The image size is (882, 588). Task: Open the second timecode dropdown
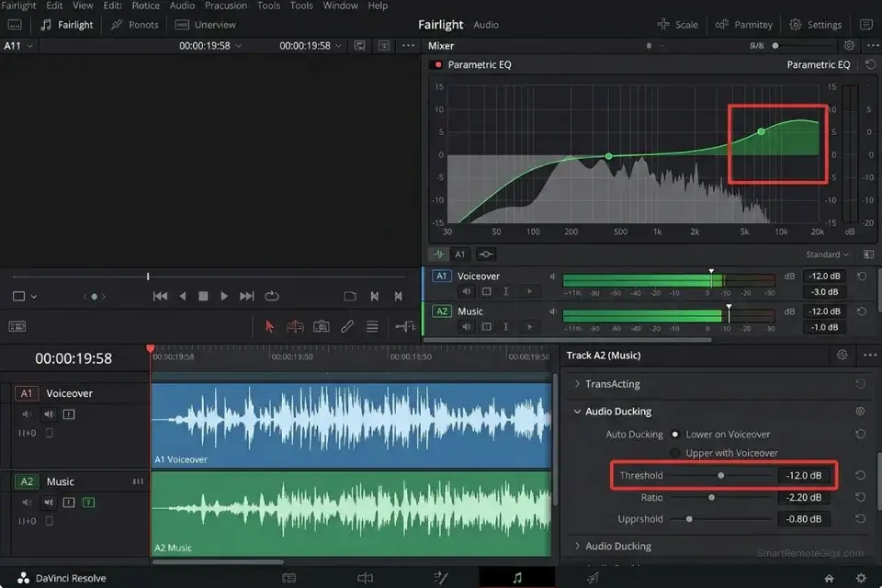(338, 46)
